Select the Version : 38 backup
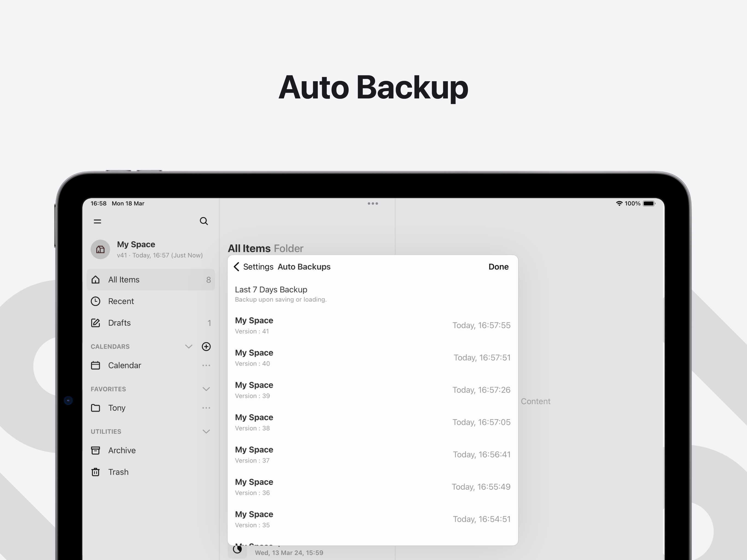Screen dimensions: 747x560 tap(372, 422)
